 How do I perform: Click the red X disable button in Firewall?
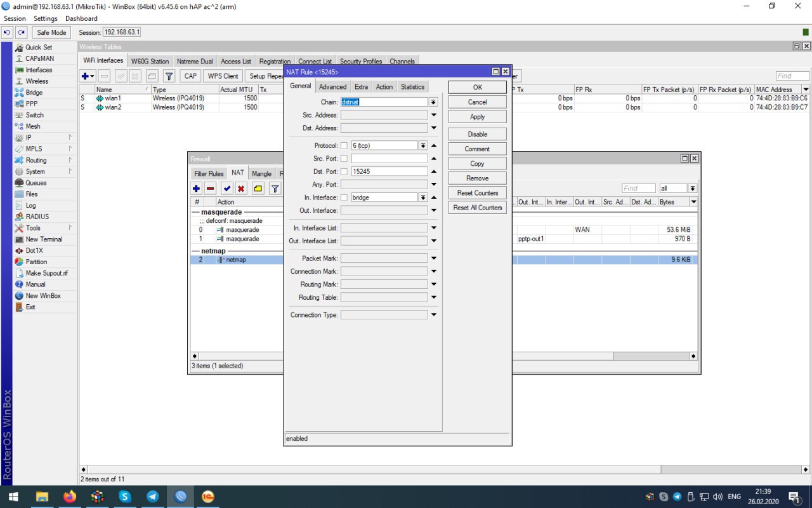[241, 188]
